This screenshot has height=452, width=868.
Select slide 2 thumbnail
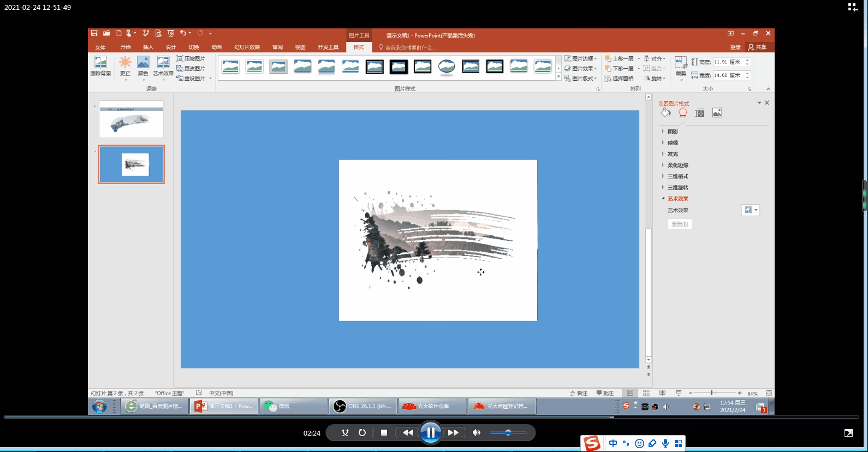click(x=131, y=164)
